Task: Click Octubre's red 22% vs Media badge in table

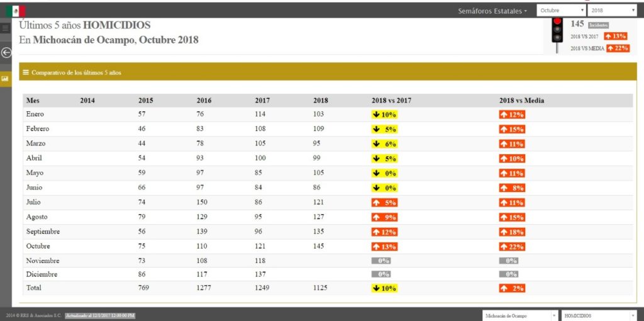Action: [512, 247]
